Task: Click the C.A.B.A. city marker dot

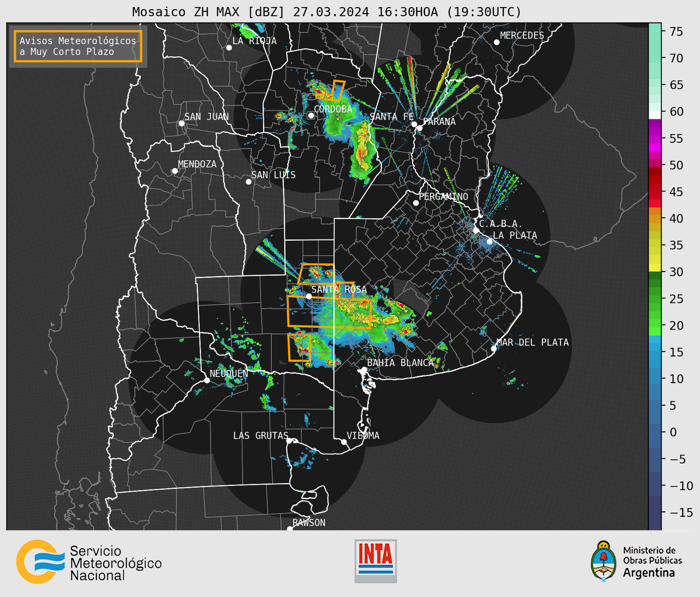Action: 476,230
